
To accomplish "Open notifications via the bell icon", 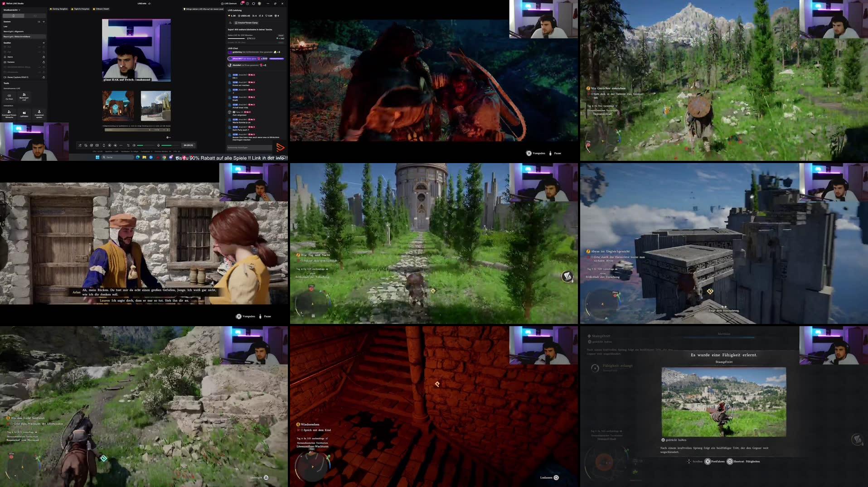I will coord(242,4).
